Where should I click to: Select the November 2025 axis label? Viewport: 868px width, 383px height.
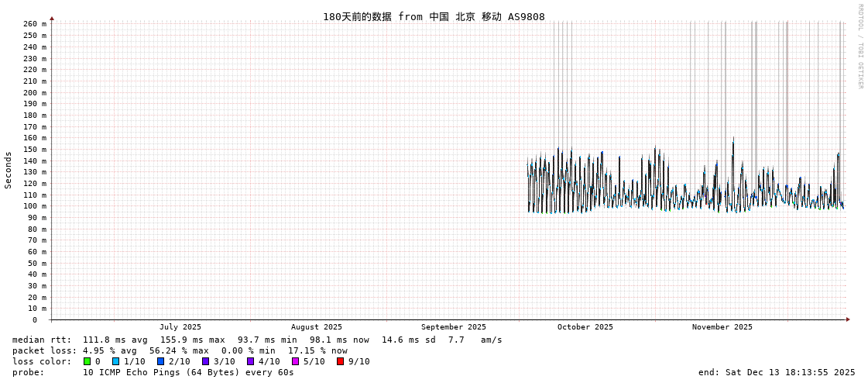(722, 327)
